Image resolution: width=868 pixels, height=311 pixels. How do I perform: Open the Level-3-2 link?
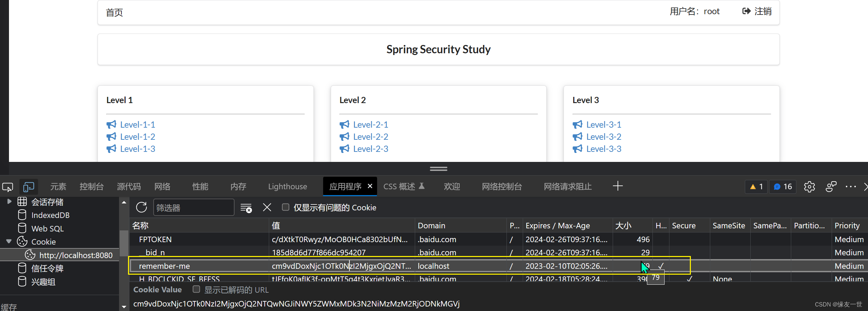click(x=604, y=137)
